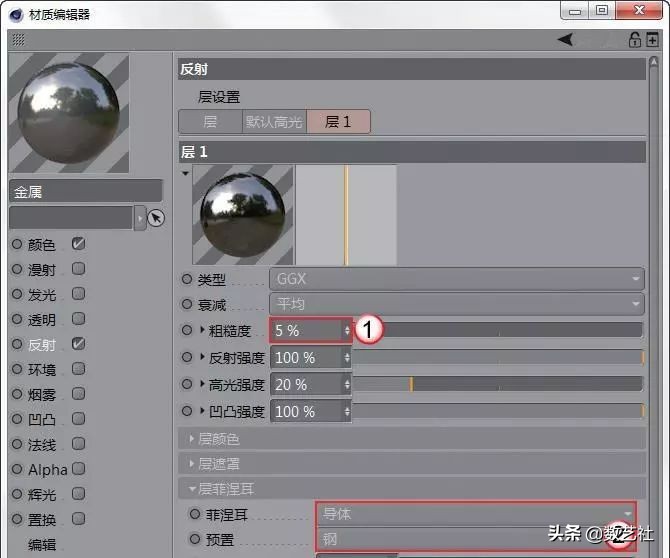Image resolution: width=670 pixels, height=558 pixels.
Task: Switch to the 层 tab
Action: 210,122
